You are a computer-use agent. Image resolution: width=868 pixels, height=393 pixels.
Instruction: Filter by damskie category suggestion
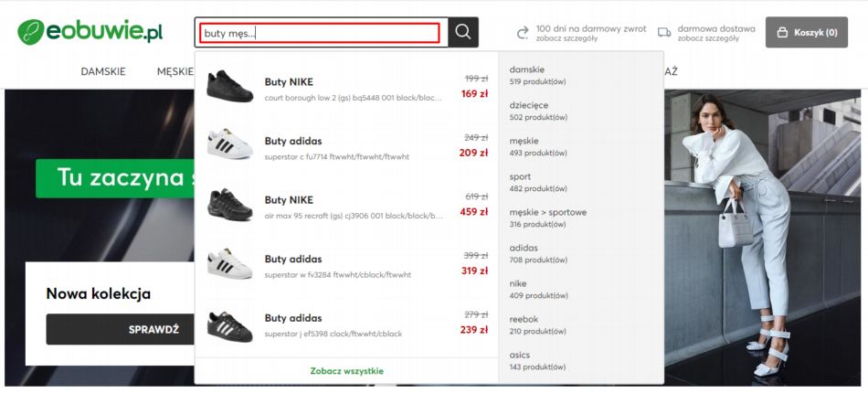(x=527, y=69)
